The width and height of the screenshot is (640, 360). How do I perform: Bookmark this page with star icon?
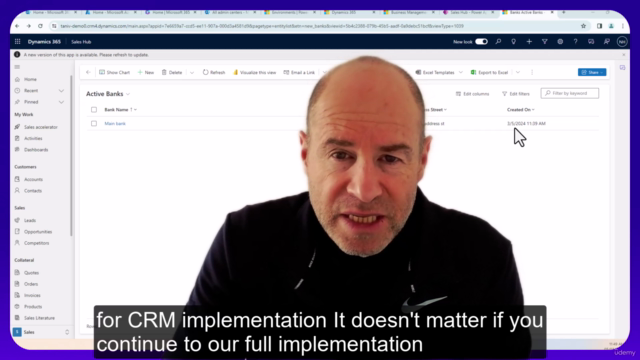point(583,26)
